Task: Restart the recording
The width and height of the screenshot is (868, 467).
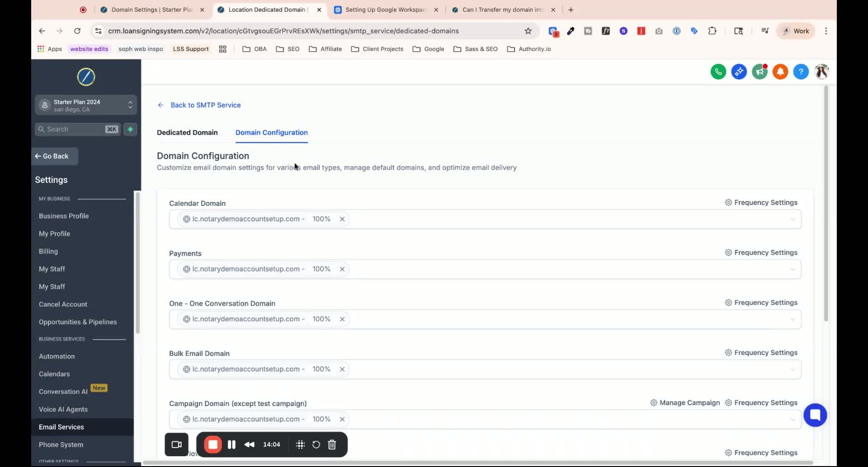Action: [316, 444]
